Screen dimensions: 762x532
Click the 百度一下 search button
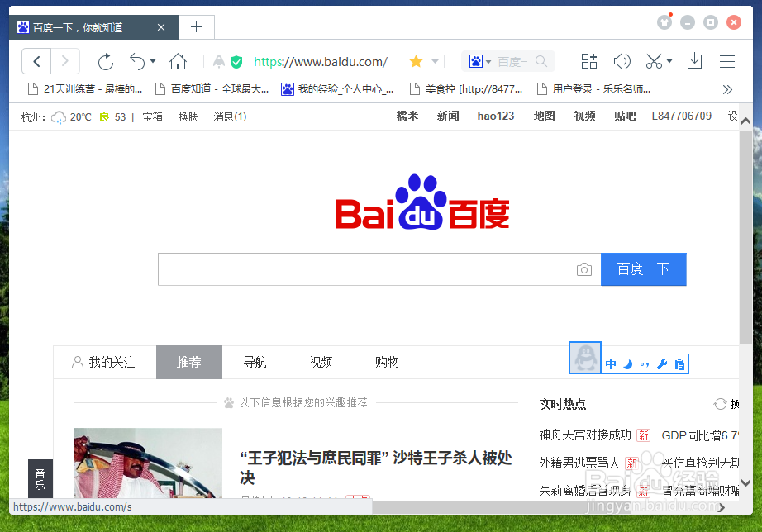(x=644, y=269)
